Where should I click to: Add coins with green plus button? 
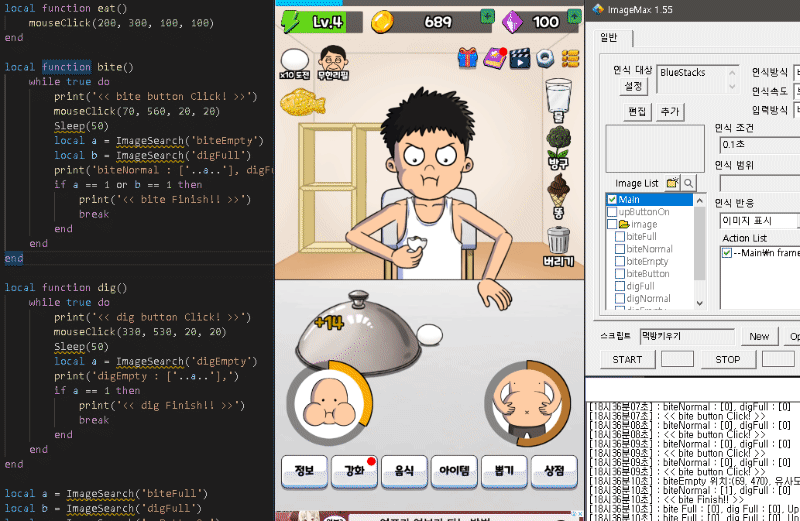coord(487,17)
